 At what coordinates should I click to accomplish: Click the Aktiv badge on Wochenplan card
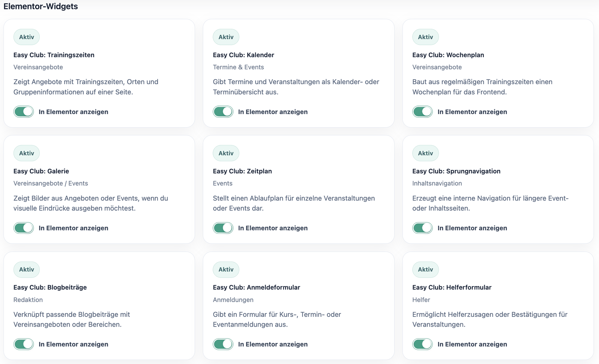point(426,37)
